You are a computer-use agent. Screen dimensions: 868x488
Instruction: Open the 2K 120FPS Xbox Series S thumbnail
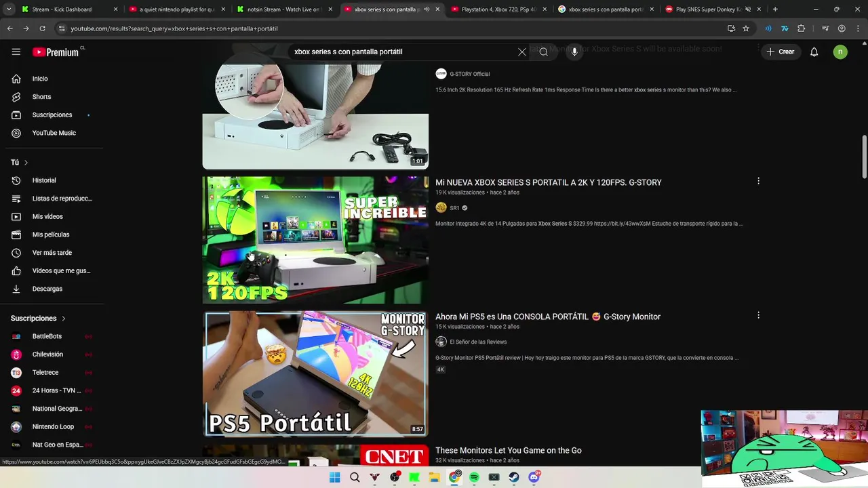click(315, 240)
